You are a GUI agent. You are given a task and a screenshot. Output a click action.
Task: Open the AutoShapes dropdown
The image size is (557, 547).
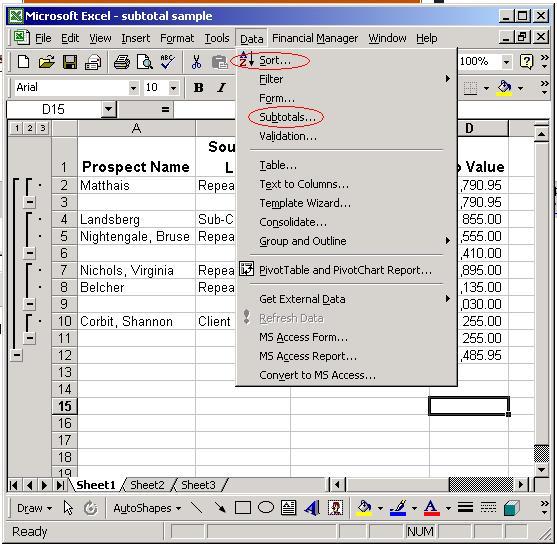point(147,508)
